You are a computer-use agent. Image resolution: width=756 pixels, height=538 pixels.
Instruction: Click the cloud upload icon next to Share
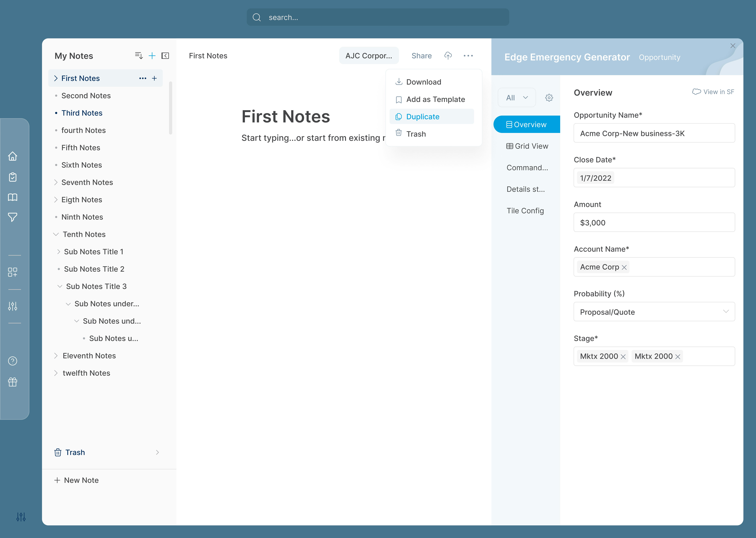pos(448,56)
